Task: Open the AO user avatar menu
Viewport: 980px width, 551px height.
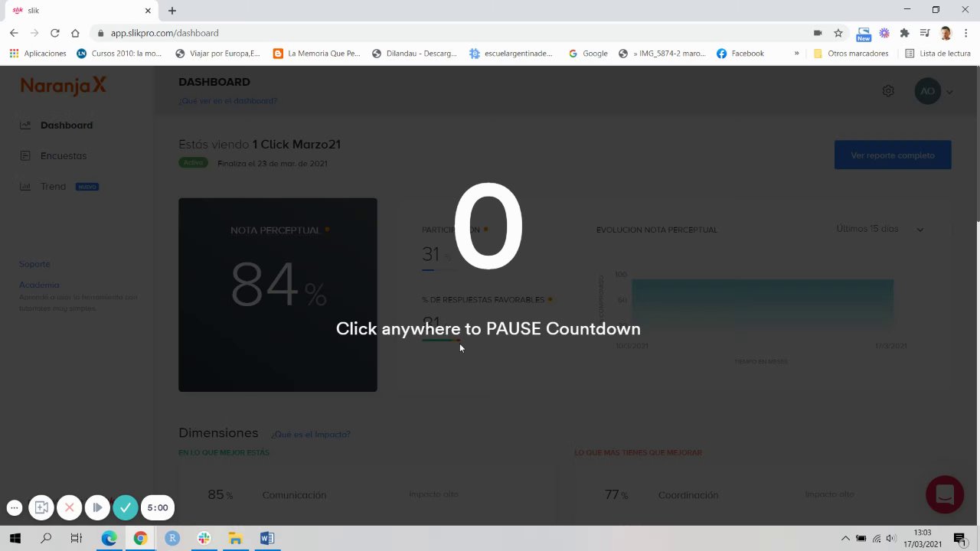Action: click(933, 91)
